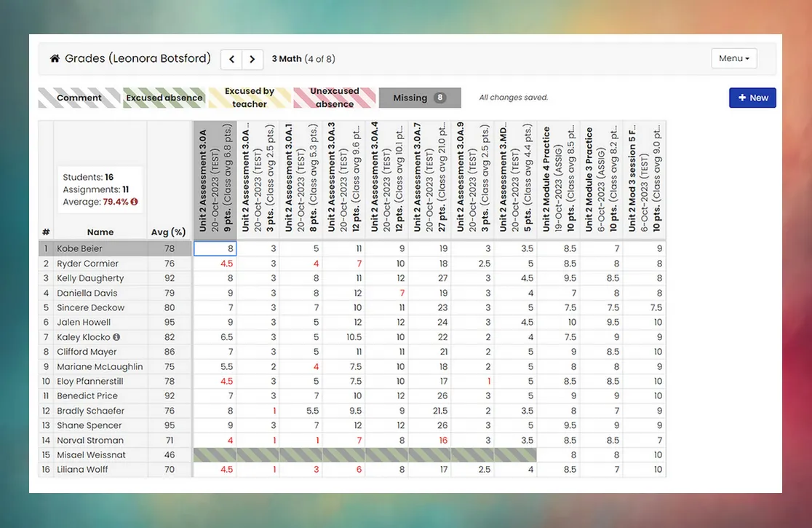Sort by the Avg (%) column header
The height and width of the screenshot is (528, 812).
tap(168, 232)
